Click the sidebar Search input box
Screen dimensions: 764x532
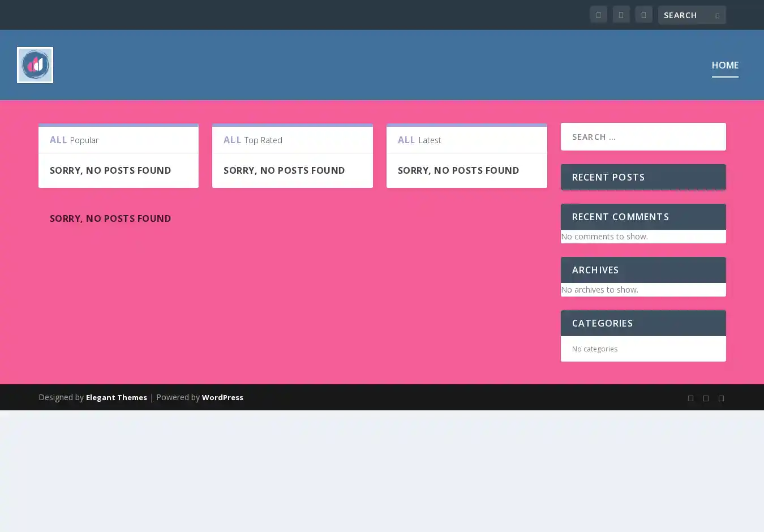[643, 137]
